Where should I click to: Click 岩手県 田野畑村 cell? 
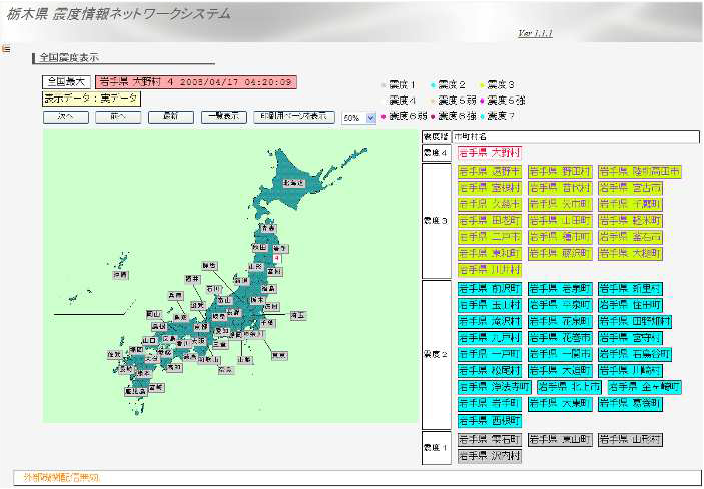pyautogui.click(x=635, y=322)
